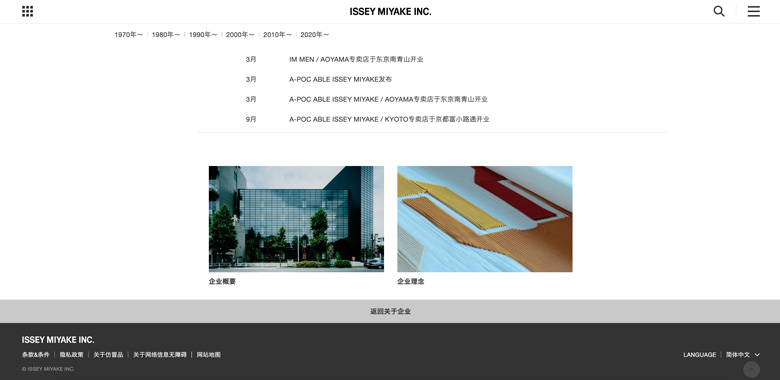Click the 返回关于企业 bar
The height and width of the screenshot is (380, 780).
coord(390,311)
